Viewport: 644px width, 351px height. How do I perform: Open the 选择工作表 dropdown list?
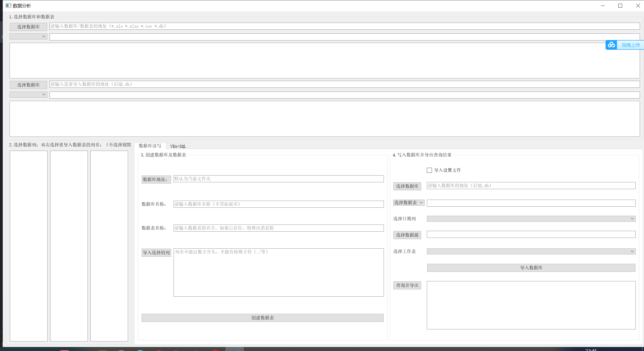tap(531, 251)
